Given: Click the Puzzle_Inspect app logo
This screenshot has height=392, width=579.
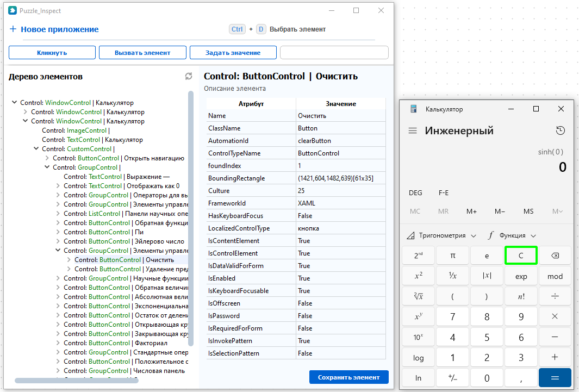Looking at the screenshot, I should tap(13, 10).
